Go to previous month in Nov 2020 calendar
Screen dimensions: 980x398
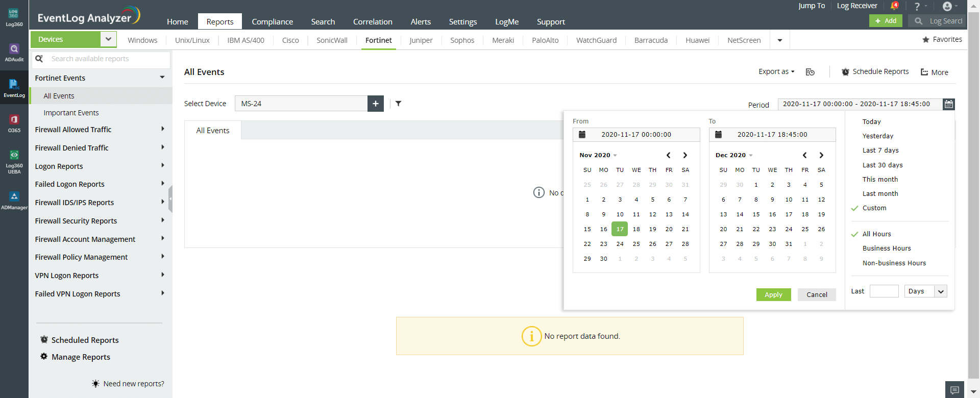(x=668, y=155)
